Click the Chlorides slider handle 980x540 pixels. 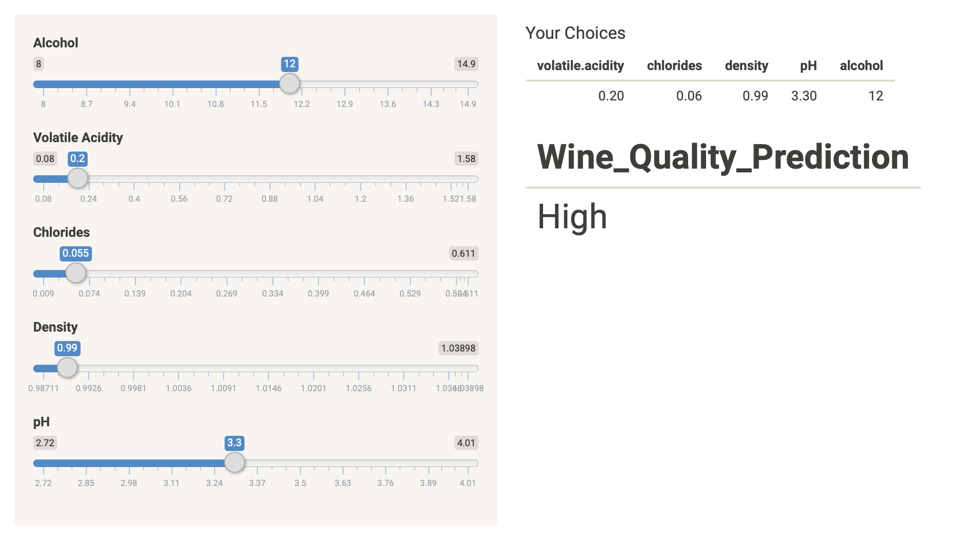[x=76, y=273]
